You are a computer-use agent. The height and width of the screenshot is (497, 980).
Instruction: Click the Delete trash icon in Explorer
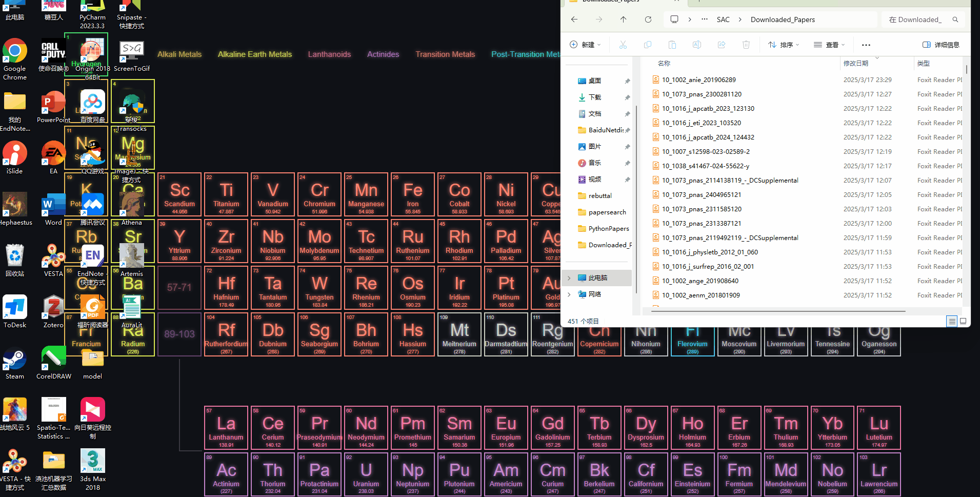click(x=746, y=45)
